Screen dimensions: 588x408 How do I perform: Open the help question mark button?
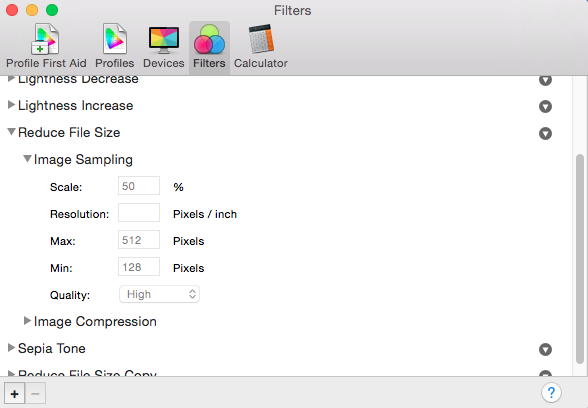(551, 393)
